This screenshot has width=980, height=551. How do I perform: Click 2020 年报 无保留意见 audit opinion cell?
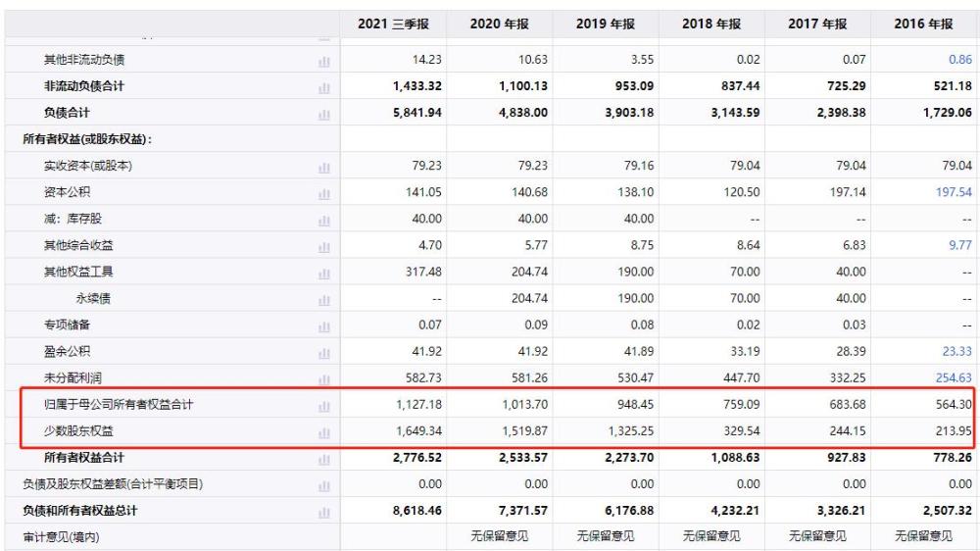click(500, 537)
